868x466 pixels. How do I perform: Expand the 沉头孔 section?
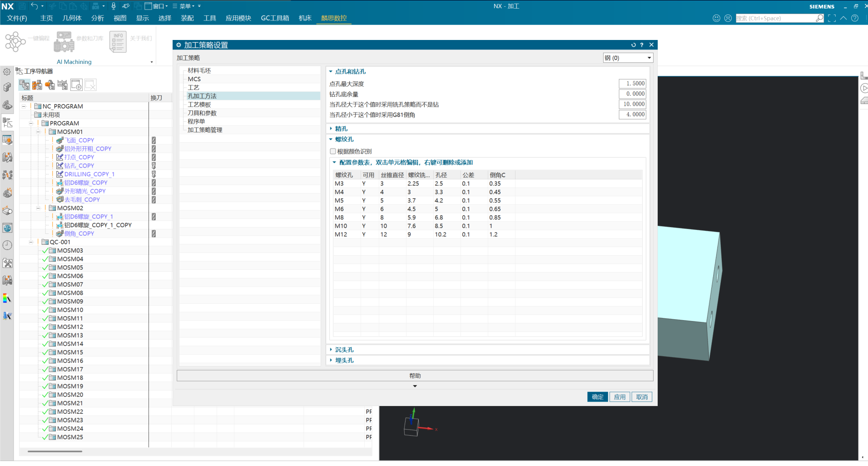coord(344,350)
